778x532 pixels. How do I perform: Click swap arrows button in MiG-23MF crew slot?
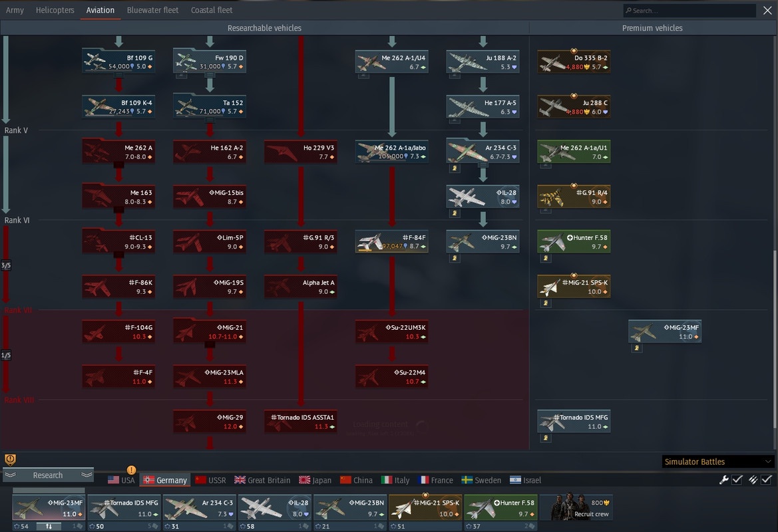(49, 526)
